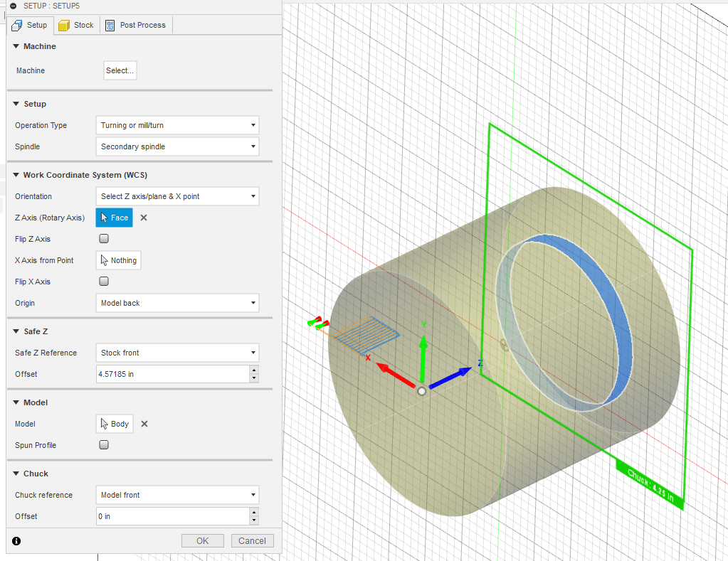728x561 pixels.
Task: Click the machine Select... button
Action: click(120, 70)
